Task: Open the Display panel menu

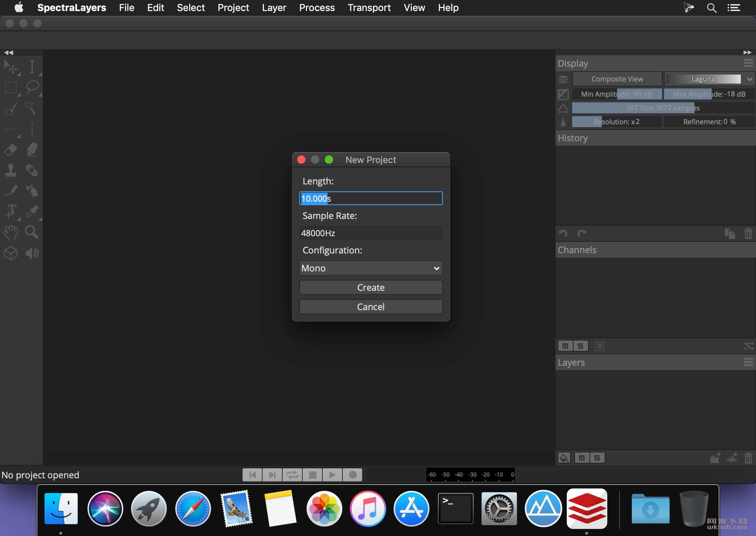Action: [748, 63]
